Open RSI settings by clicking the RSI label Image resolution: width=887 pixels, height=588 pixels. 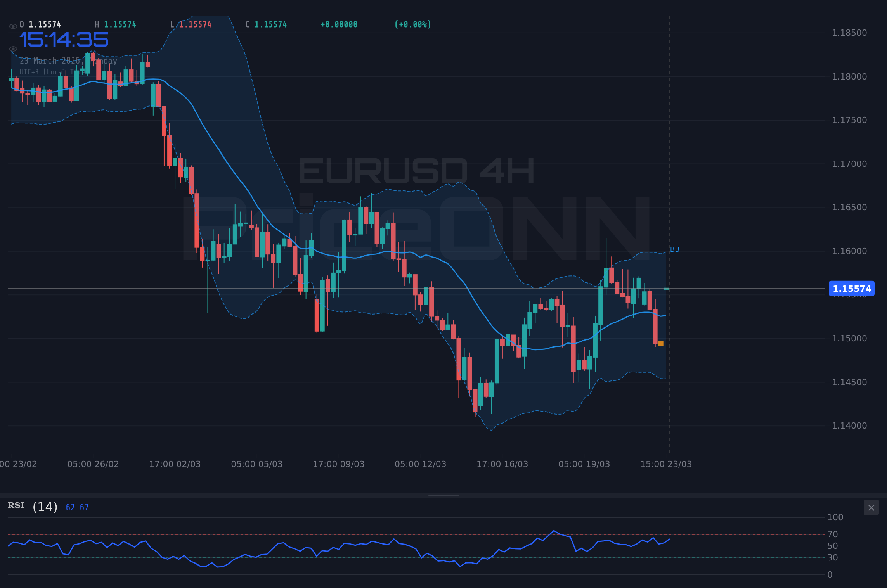[x=16, y=505]
